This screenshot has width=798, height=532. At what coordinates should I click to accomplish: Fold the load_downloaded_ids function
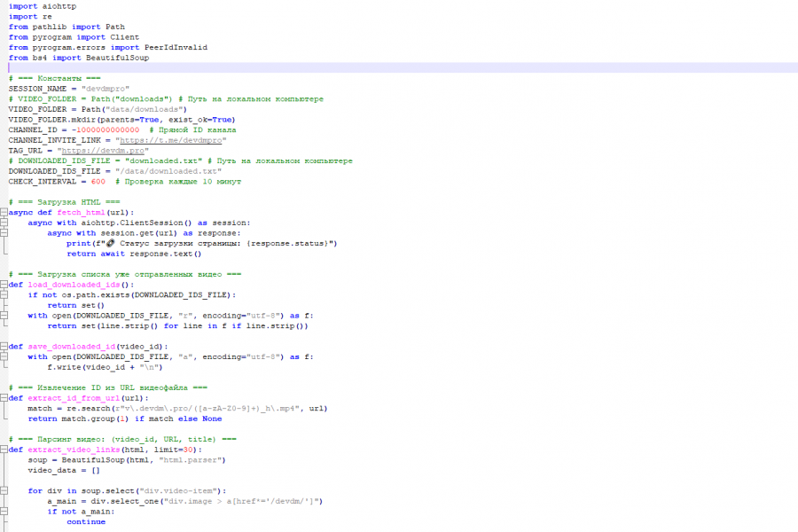pos(4,285)
